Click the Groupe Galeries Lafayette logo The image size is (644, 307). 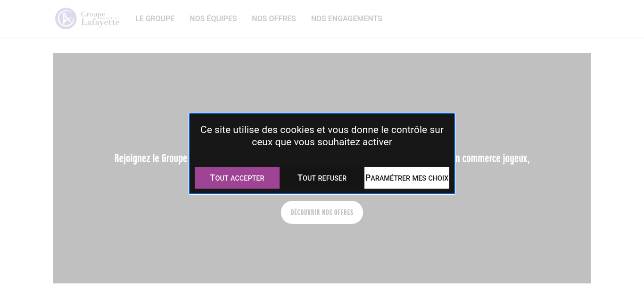(87, 19)
